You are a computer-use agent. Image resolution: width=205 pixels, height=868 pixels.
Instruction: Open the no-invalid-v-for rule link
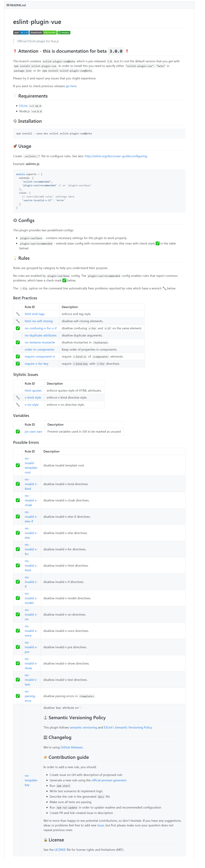31,550
